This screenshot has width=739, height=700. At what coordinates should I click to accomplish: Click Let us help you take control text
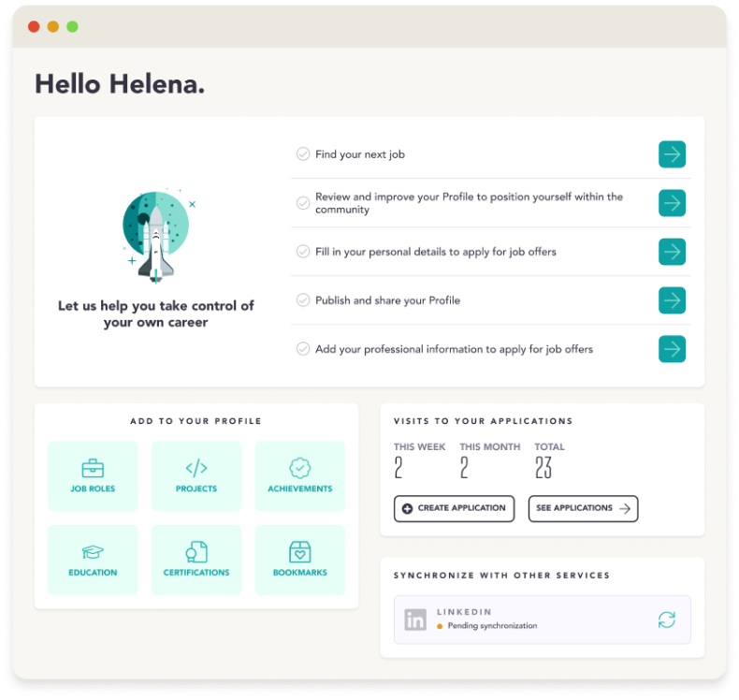click(x=156, y=314)
